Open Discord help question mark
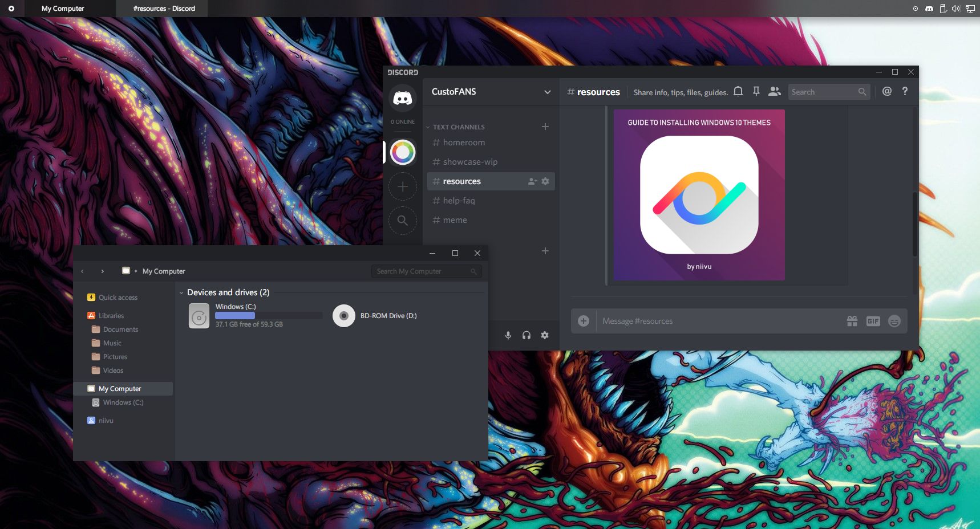980x529 pixels. [905, 91]
